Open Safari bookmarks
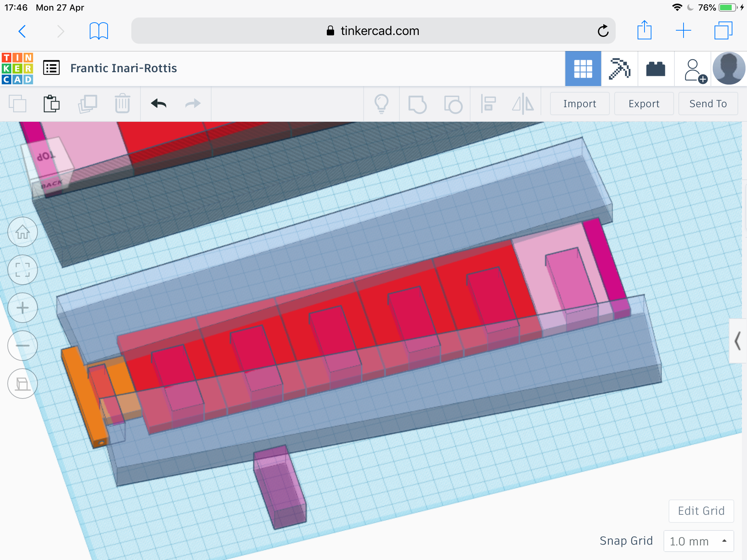Viewport: 747px width, 560px height. [98, 31]
